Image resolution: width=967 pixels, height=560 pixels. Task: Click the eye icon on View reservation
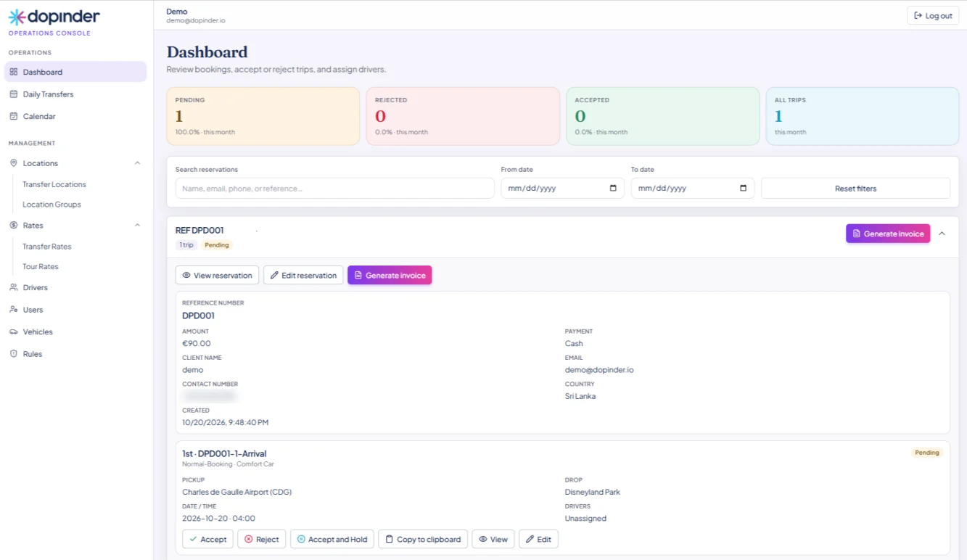point(186,276)
